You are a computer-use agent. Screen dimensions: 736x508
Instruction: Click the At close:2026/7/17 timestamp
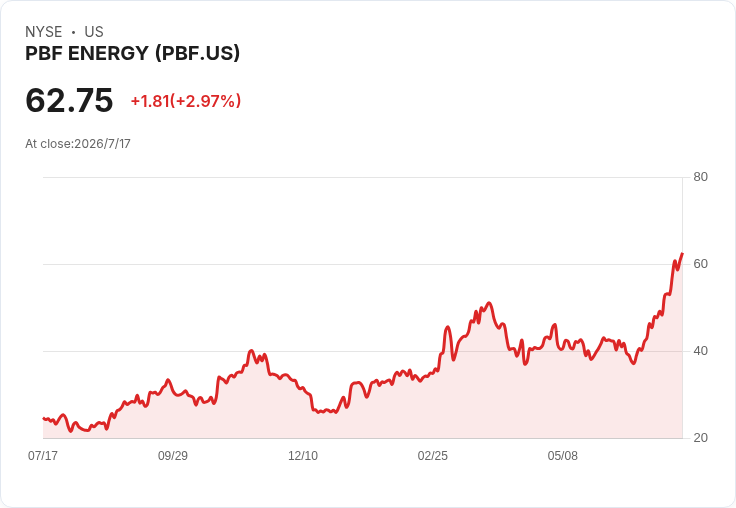[78, 144]
